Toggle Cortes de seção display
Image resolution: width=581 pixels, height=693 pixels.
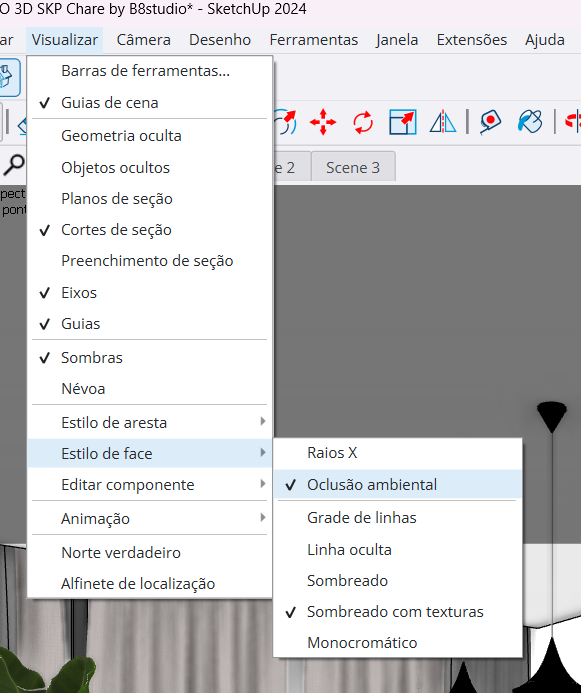pos(150,230)
